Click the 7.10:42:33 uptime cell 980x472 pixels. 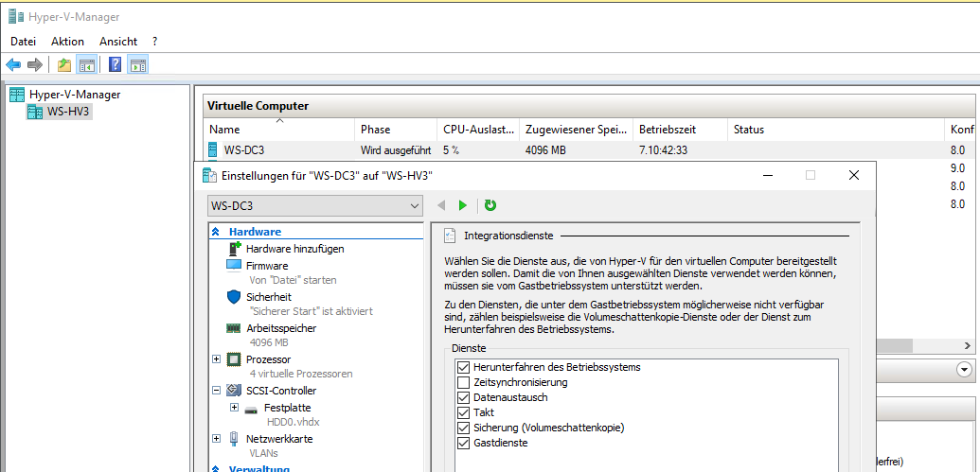663,149
